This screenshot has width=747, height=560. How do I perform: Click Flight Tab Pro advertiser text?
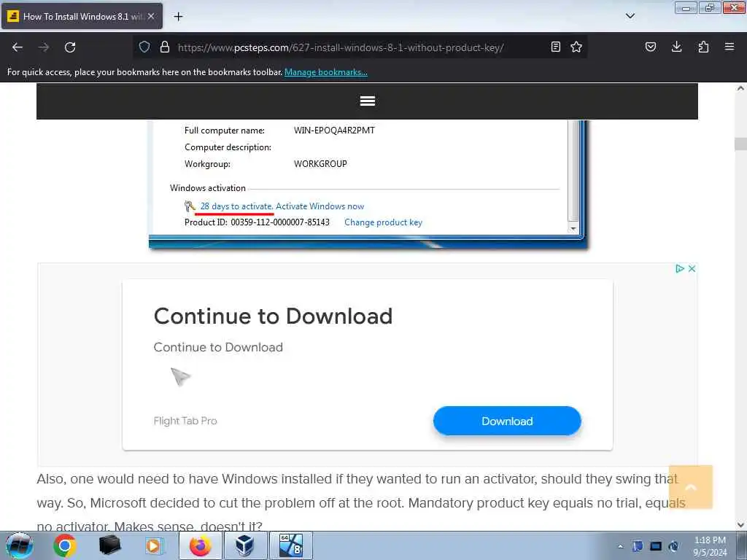tap(185, 421)
